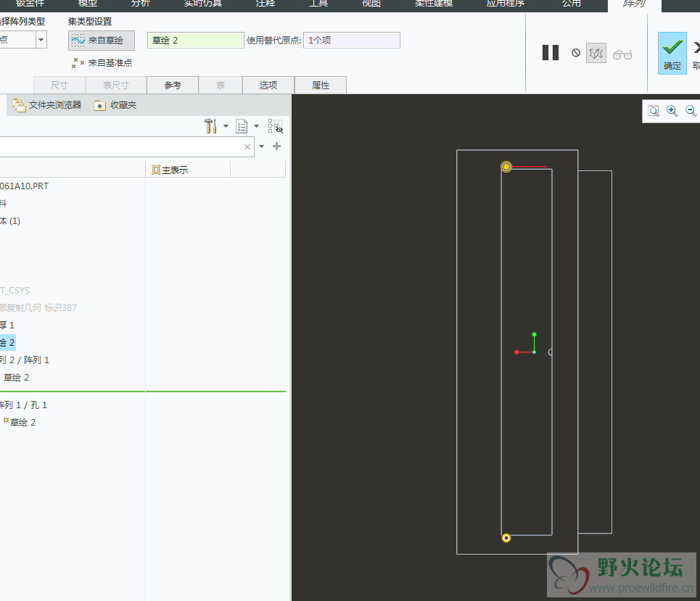
Task: Open the 收藏夹 favorites panel
Action: (x=115, y=105)
